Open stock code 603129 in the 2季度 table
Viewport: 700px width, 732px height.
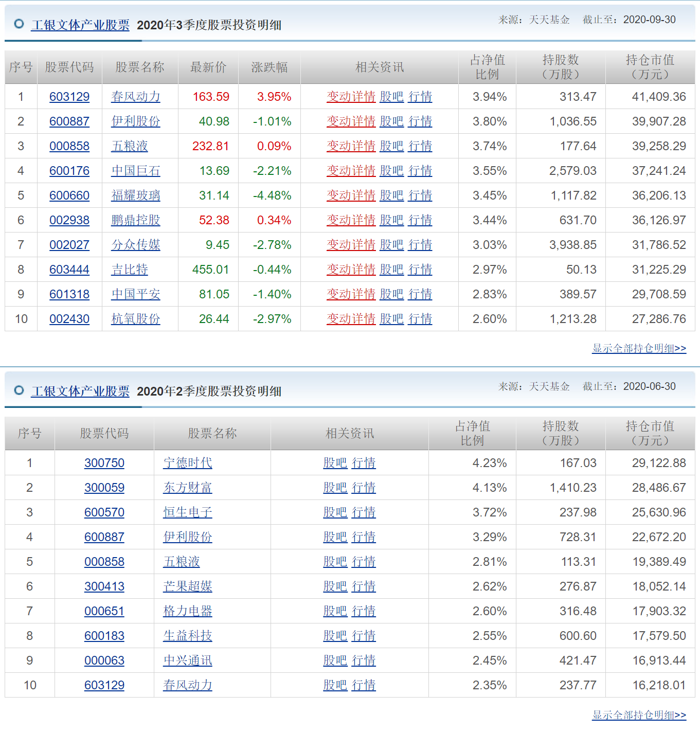pos(104,685)
